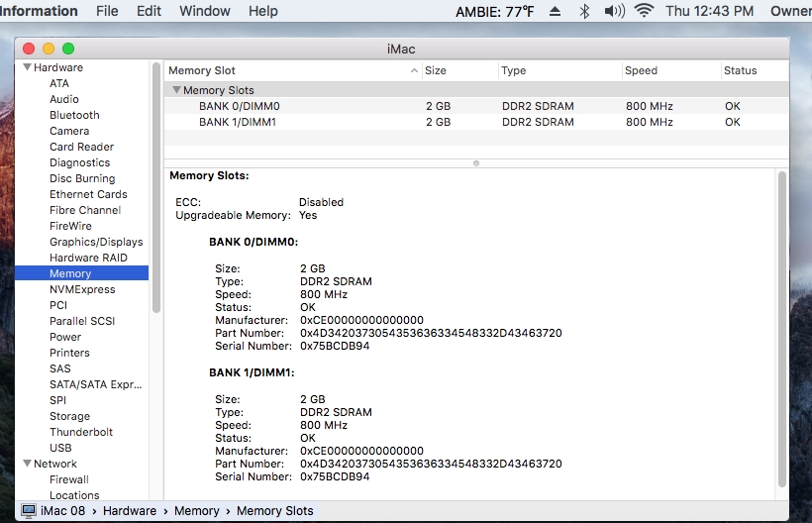The image size is (812, 523).
Task: Select Bluetooth in the sidebar
Action: point(74,115)
